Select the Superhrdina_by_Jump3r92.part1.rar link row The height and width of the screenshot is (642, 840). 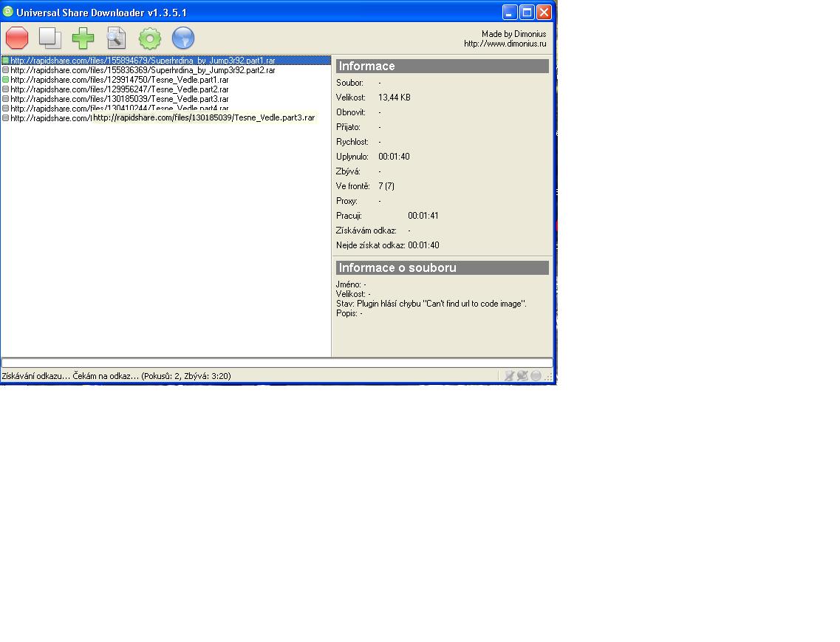click(x=166, y=61)
